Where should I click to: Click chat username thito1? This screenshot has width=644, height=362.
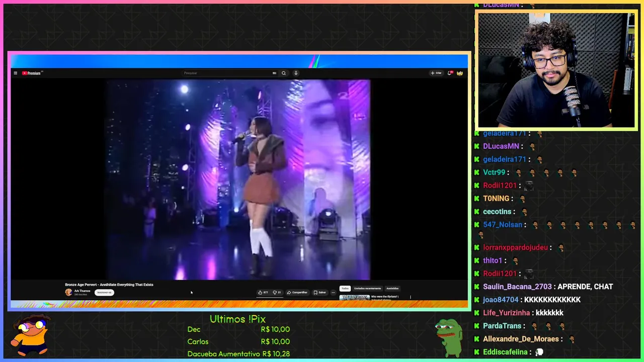click(493, 260)
